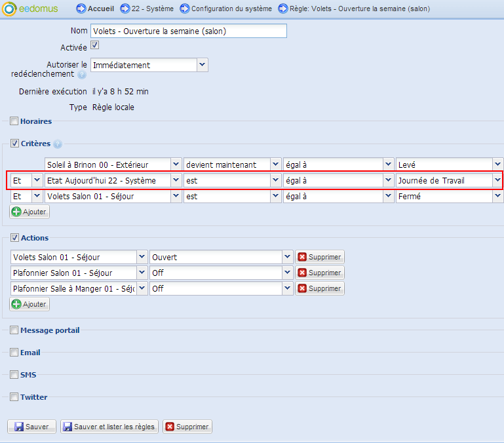504x443 pixels.
Task: Open Et operator dropdown on Volets Salon row
Action: pyautogui.click(x=37, y=196)
